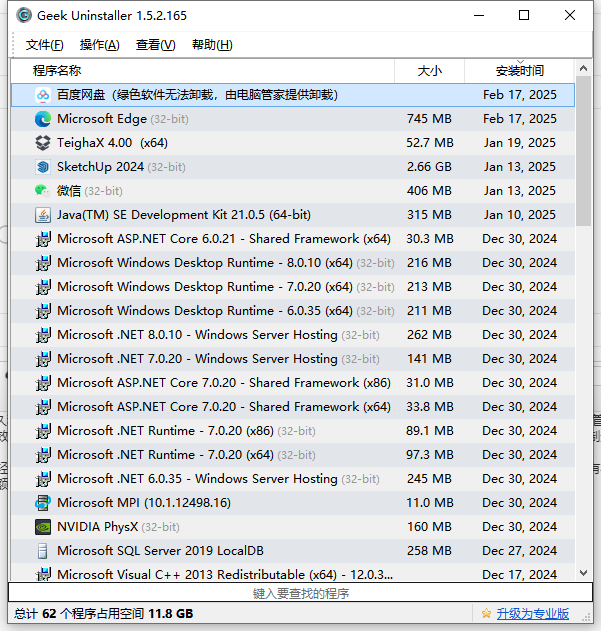Click .NET 8.0.10 Windows Server Hosting icon
The width and height of the screenshot is (601, 631).
tap(43, 335)
